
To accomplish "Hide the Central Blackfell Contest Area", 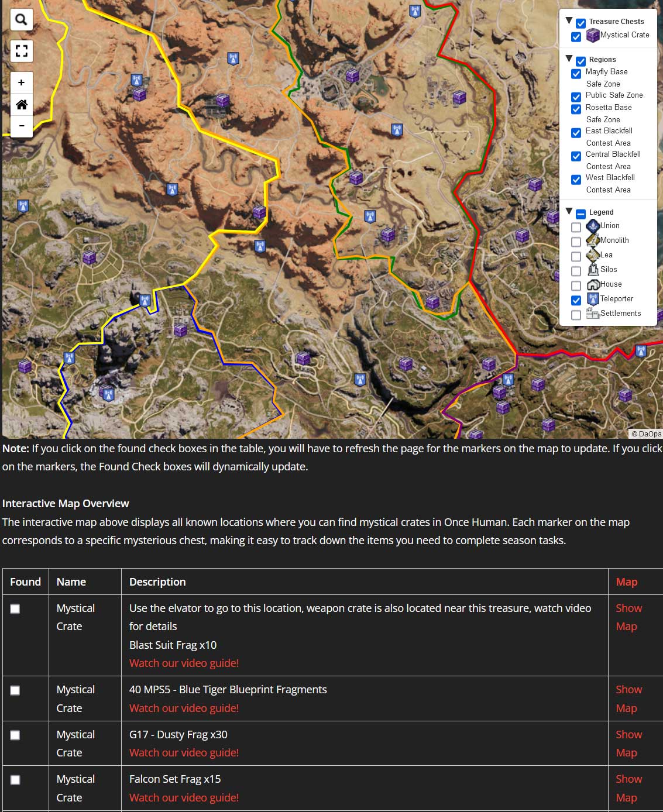I will tap(576, 156).
